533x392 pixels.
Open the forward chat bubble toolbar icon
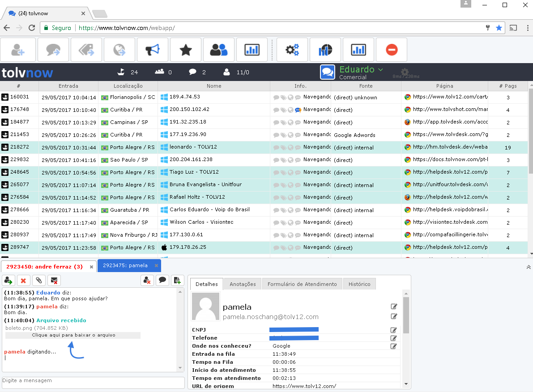click(x=53, y=50)
